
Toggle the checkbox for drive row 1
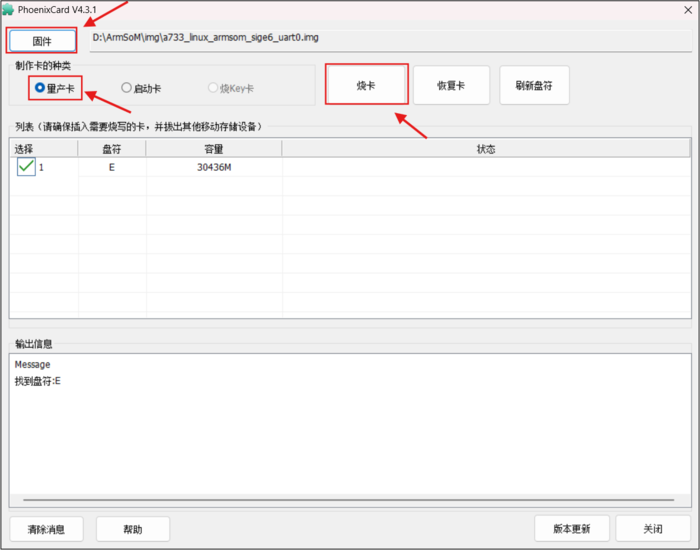point(26,167)
